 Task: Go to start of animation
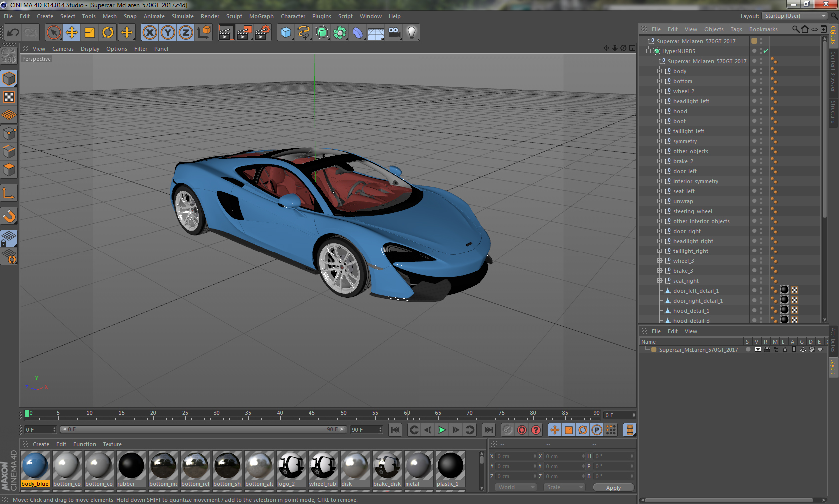click(x=395, y=430)
